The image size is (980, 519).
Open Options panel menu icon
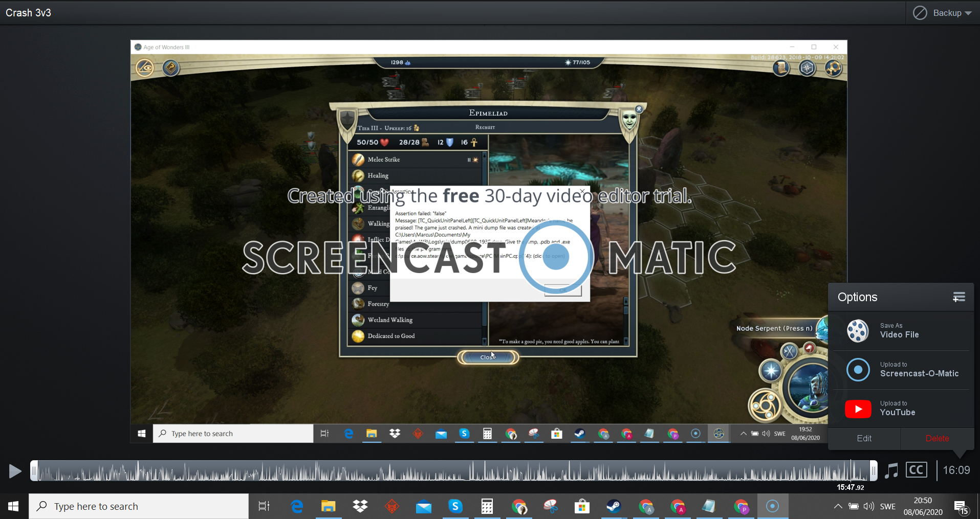pos(959,297)
